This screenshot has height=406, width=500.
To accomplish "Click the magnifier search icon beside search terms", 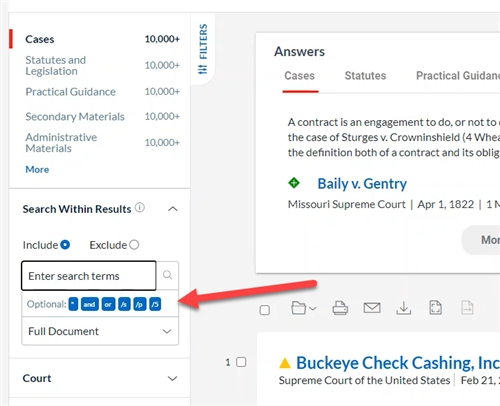I will [x=167, y=275].
